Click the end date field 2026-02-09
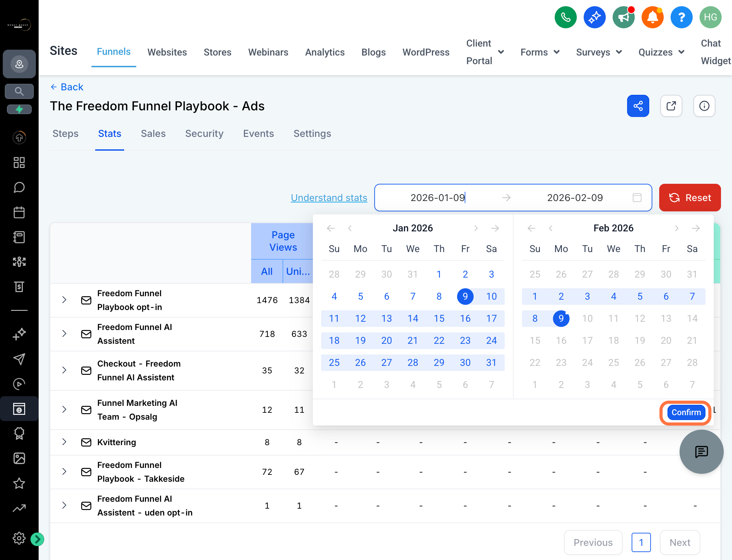 point(575,198)
